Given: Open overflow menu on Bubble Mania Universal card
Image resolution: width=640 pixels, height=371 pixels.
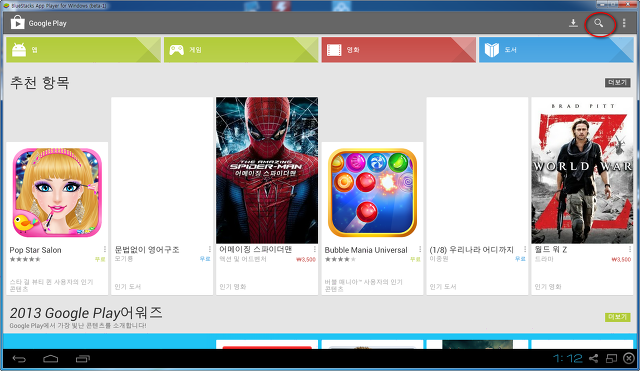Looking at the screenshot, I should [420, 249].
